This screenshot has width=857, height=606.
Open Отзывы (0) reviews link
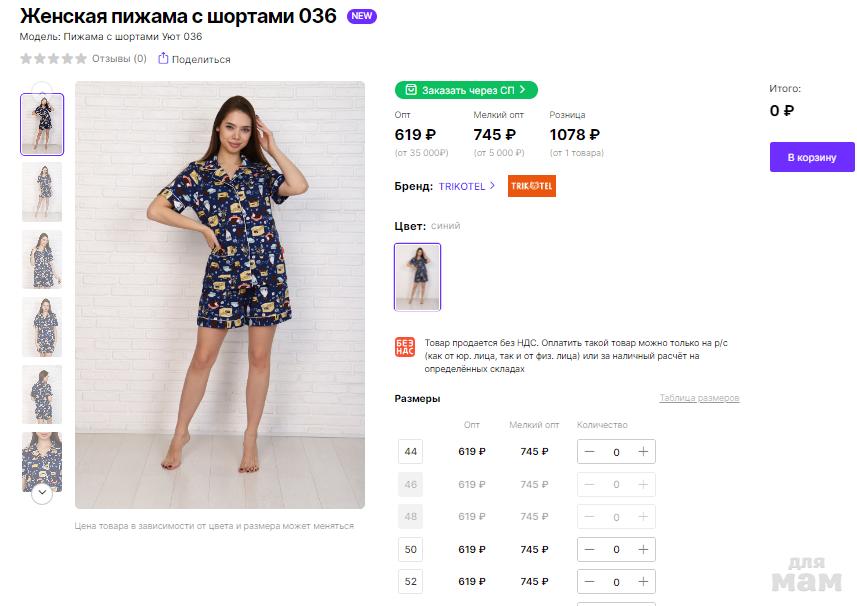point(119,59)
